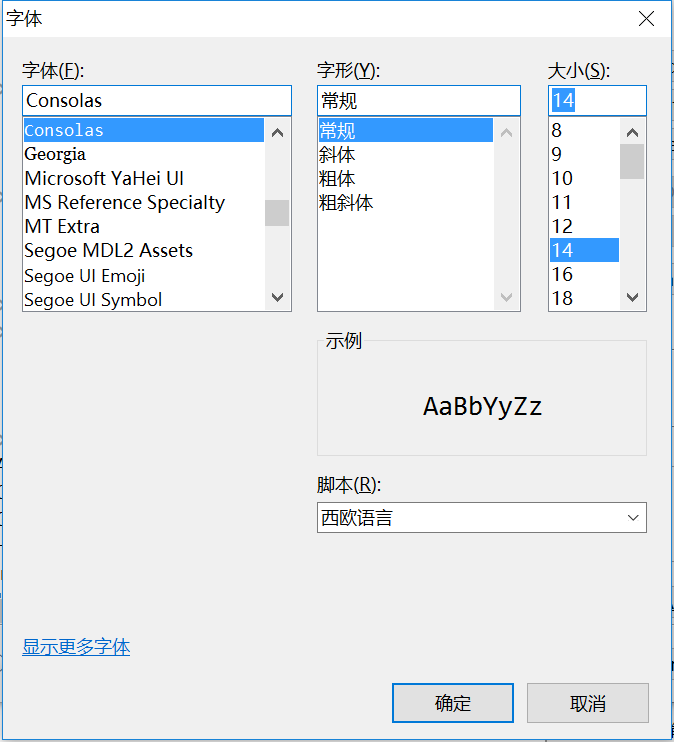Click the font name input field

click(x=157, y=100)
